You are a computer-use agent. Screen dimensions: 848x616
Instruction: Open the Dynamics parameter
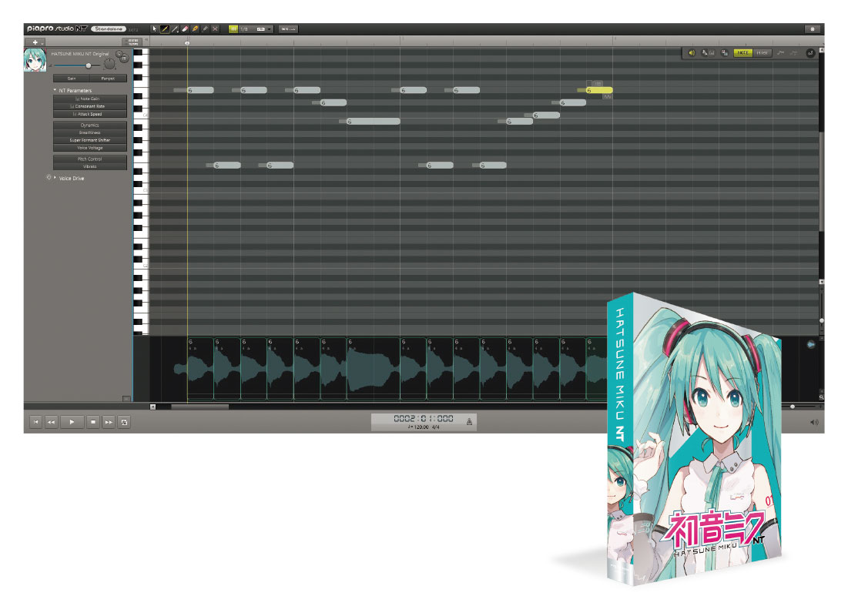coord(90,125)
